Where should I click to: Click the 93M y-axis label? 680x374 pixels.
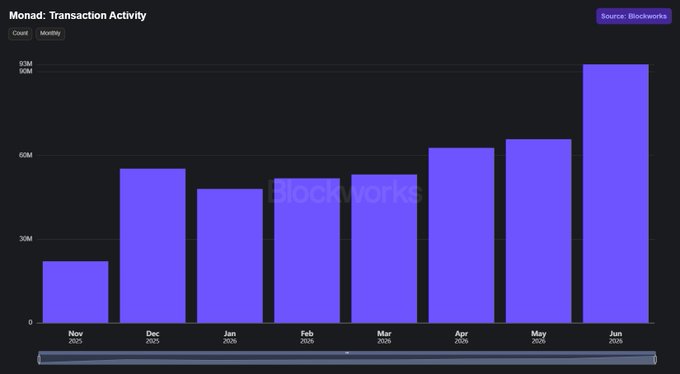tap(26, 64)
